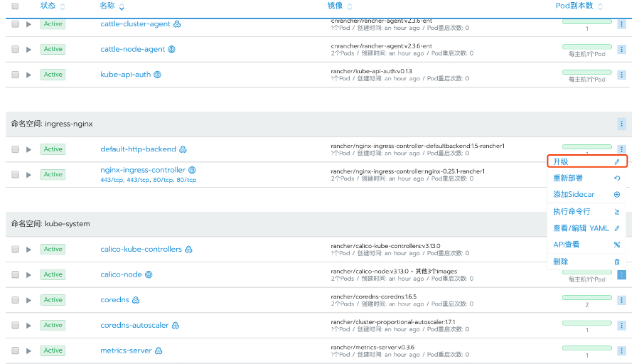The height and width of the screenshot is (364, 644).
Task: Sort by the Pod副本数 column header
Action: coord(579,6)
